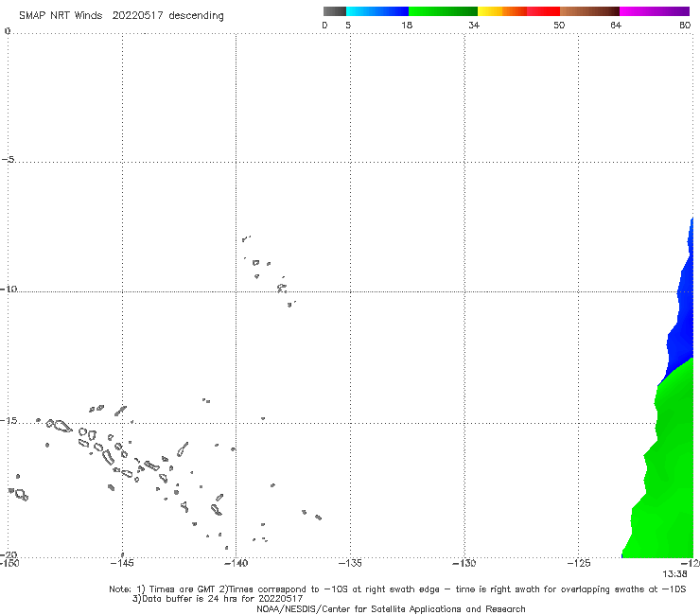Click the -145 longitude axis label
This screenshot has height=615, width=700.
(121, 563)
